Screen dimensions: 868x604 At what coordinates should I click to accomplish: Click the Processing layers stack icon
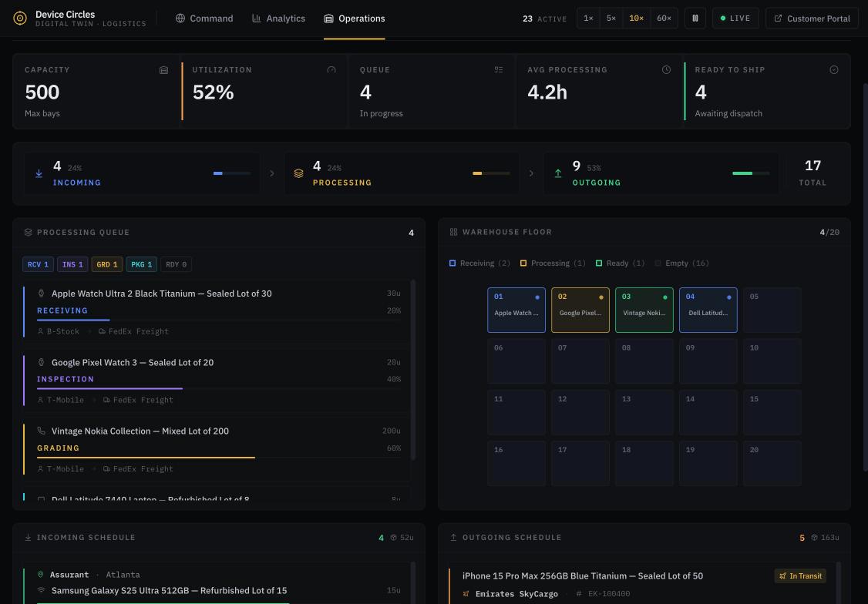point(298,173)
